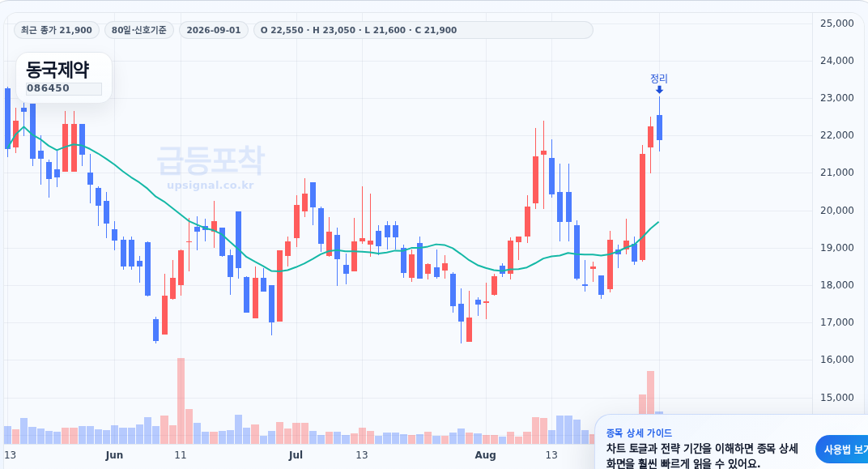Click the OHLC values chip
This screenshot has height=469, width=868.
coord(423,30)
